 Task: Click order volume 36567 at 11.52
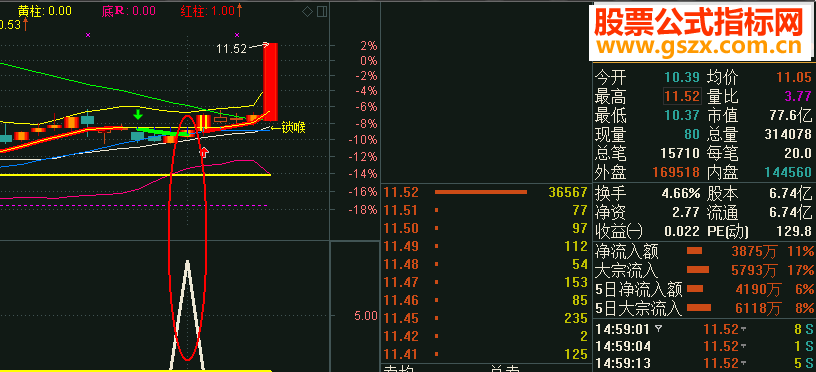[x=568, y=193]
